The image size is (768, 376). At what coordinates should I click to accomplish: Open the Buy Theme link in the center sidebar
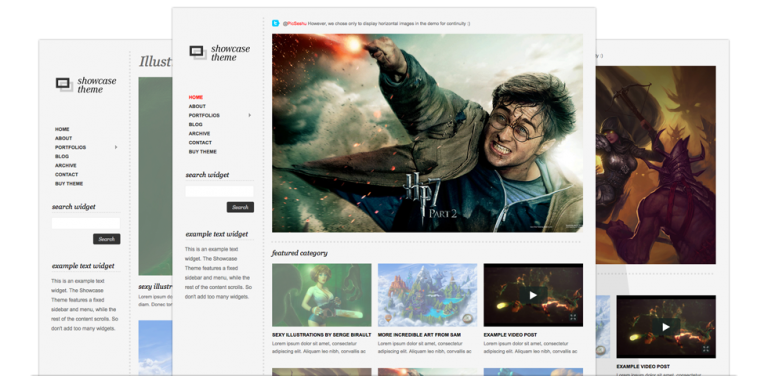203,152
